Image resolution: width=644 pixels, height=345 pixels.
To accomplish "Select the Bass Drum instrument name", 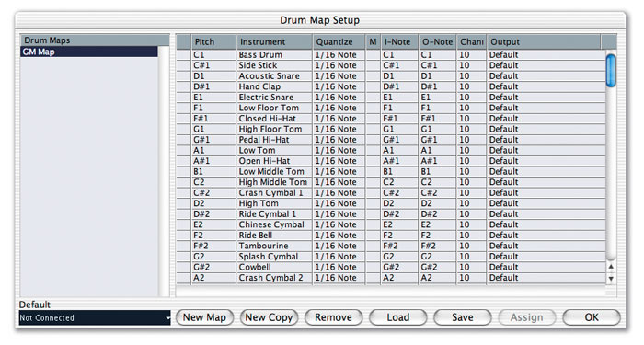I will [274, 55].
